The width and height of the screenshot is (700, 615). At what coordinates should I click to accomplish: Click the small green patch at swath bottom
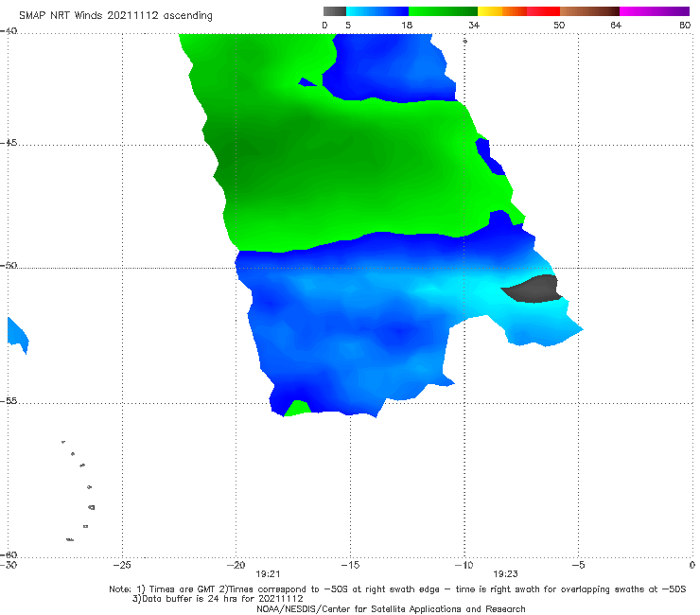tap(297, 408)
